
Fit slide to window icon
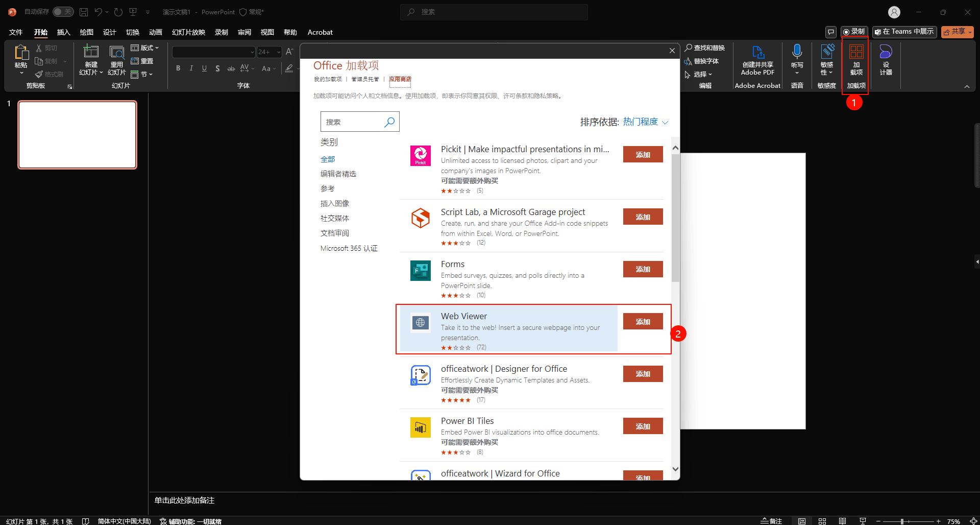[973, 521]
